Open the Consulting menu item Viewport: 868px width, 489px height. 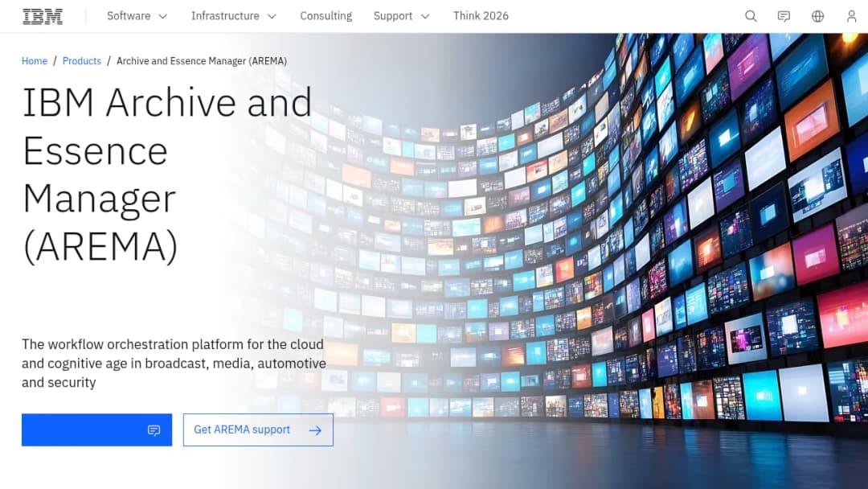(326, 16)
